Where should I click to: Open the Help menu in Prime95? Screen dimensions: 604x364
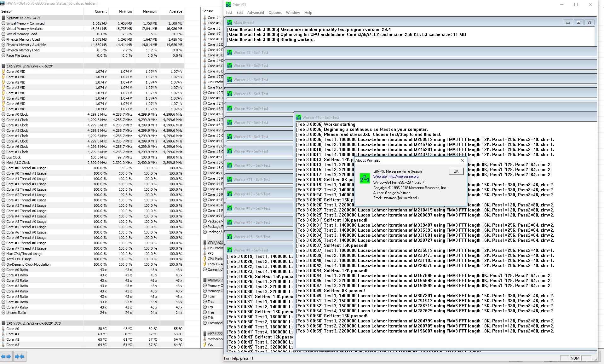pos(308,13)
